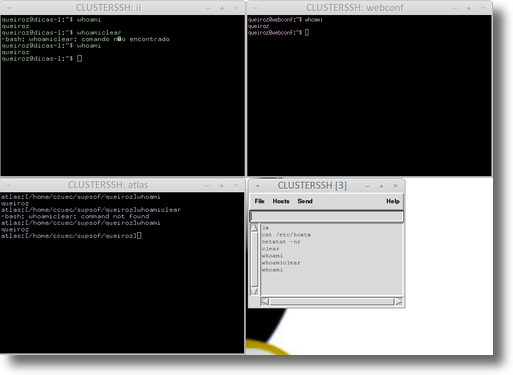Minimize the CLUSTERSSH: webconf window
The width and height of the screenshot is (513, 375).
(455, 8)
